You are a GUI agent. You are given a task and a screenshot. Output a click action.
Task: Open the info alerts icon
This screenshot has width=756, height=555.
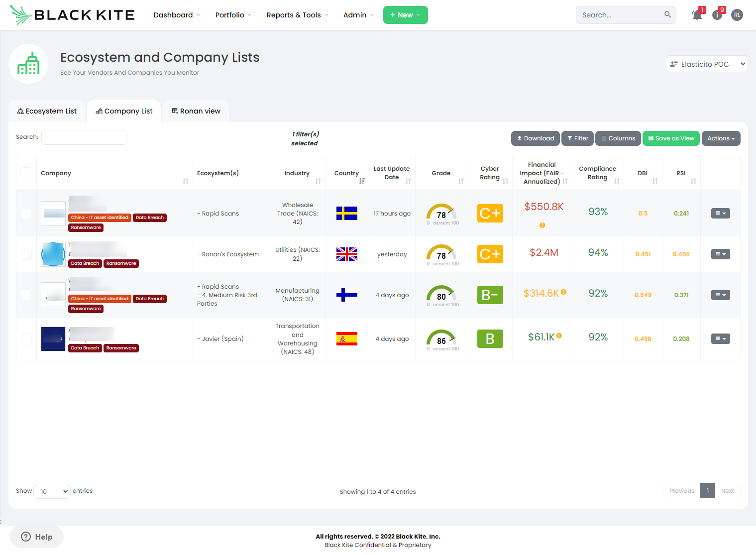point(717,15)
